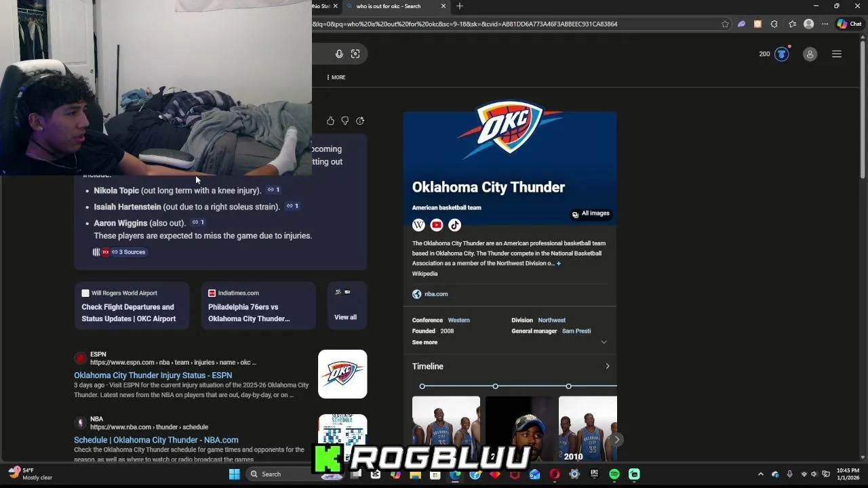Open Oklahoma City Thunder Injury Status ESPN
This screenshot has height=488, width=868.
pos(153,375)
